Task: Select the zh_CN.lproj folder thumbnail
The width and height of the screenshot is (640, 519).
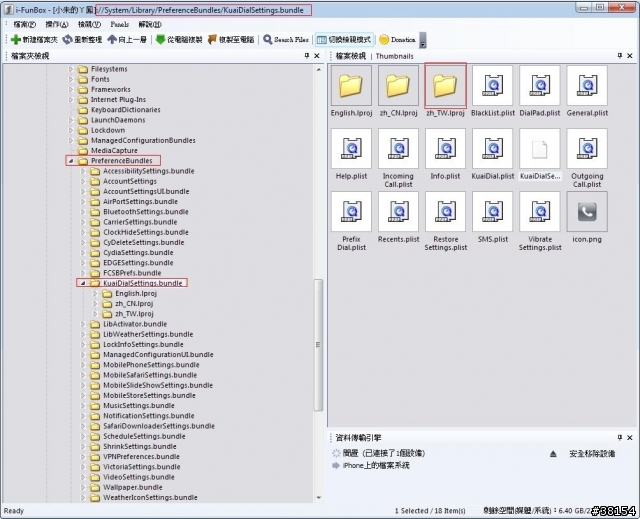Action: (398, 85)
